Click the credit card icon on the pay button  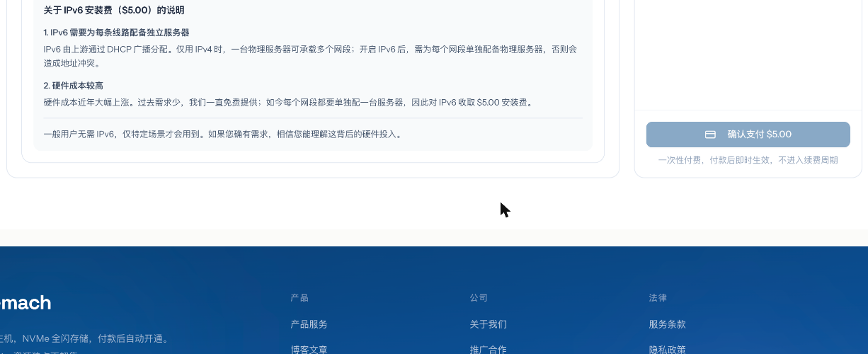[710, 135]
